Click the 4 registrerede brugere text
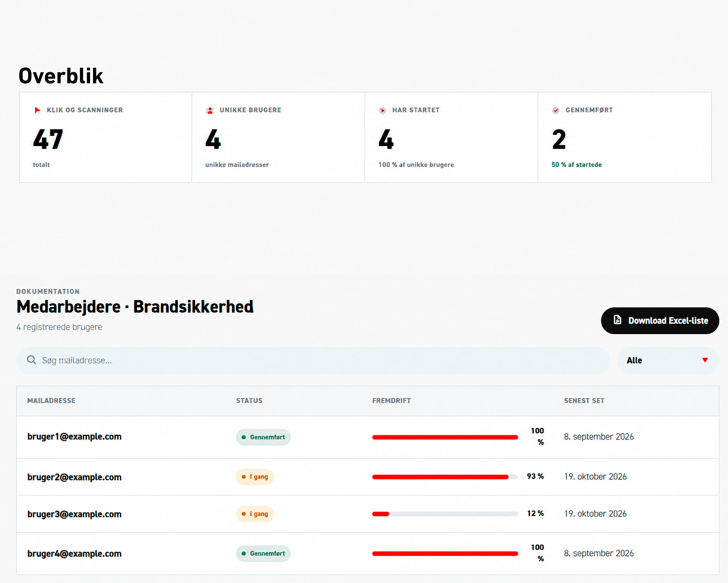This screenshot has height=583, width=728. click(59, 327)
